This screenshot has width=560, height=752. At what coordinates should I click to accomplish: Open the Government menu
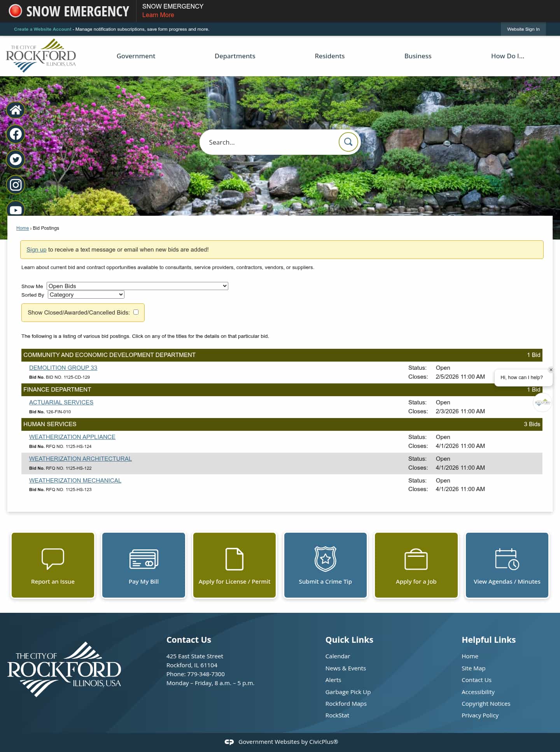pyautogui.click(x=136, y=56)
